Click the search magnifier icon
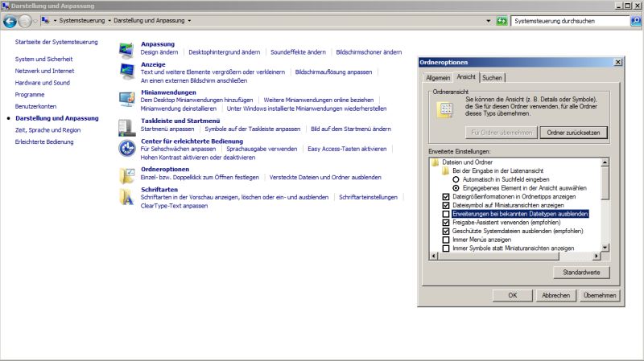The image size is (644, 361). pyautogui.click(x=635, y=21)
